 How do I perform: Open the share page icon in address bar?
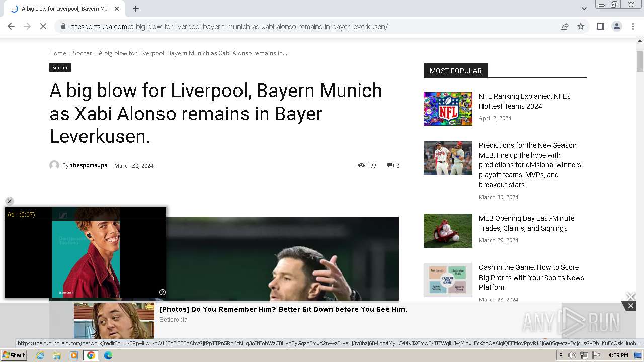point(565,26)
